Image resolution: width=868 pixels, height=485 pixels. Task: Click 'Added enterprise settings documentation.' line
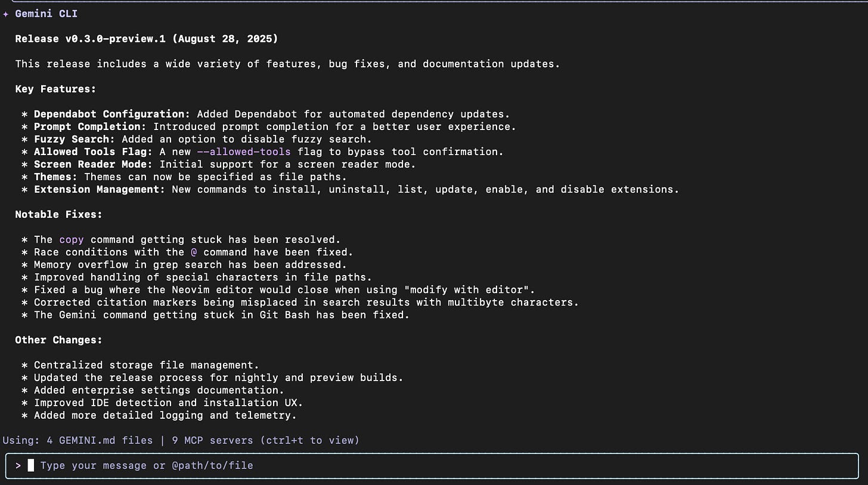click(x=159, y=390)
